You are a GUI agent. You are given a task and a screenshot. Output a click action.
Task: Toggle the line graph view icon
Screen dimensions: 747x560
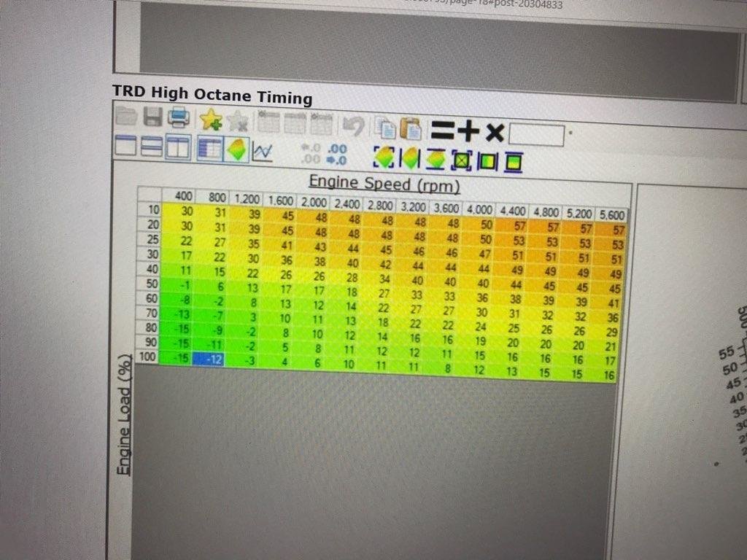pyautogui.click(x=263, y=152)
